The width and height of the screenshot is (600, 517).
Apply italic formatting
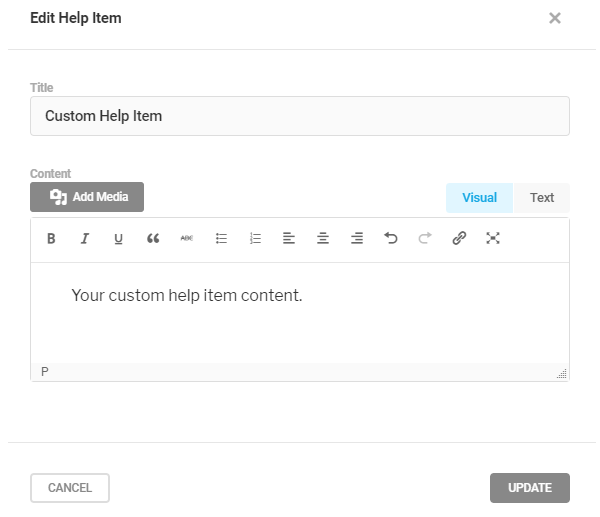[85, 238]
